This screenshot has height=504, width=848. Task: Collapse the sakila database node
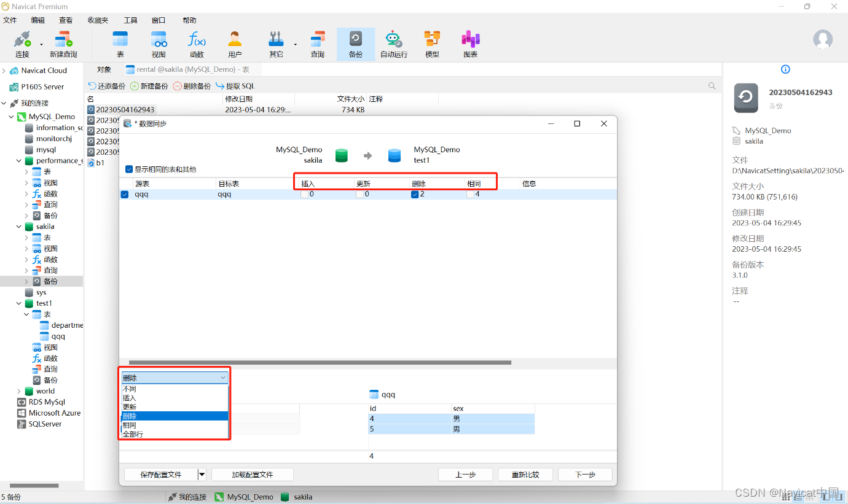(19, 227)
